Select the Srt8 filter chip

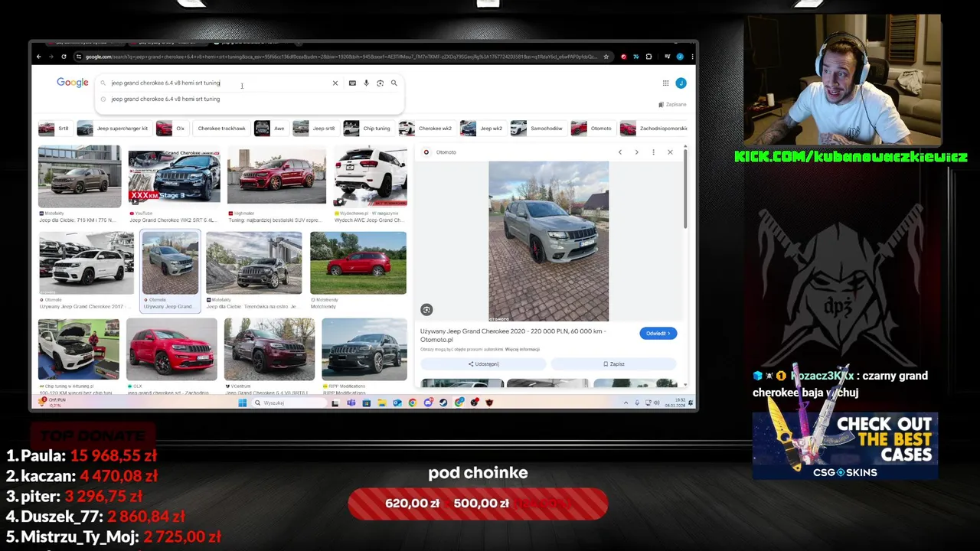[x=54, y=129]
